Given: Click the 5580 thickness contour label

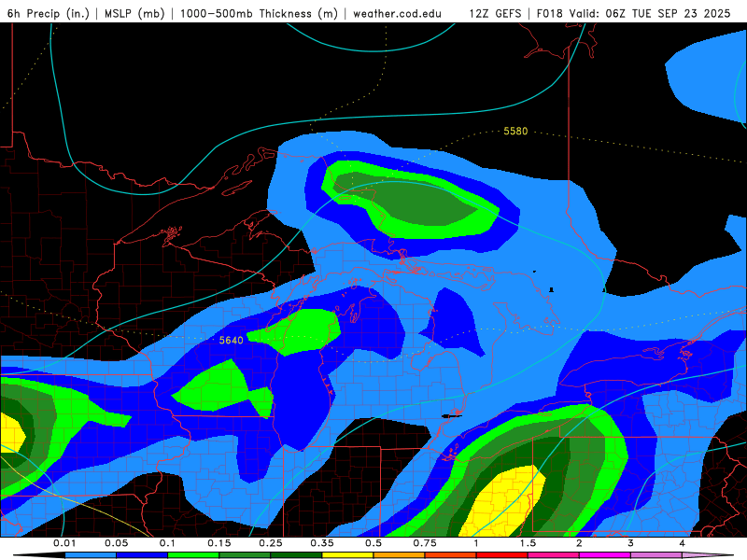Looking at the screenshot, I should 515,131.
